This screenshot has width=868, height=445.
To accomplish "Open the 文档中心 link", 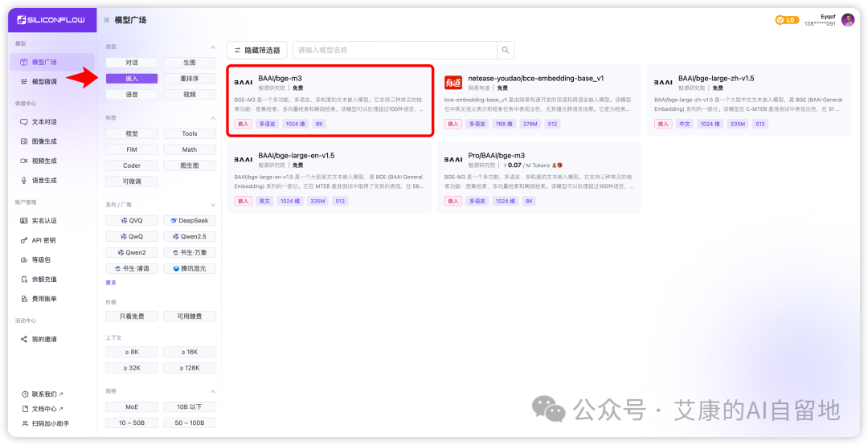I will (42, 409).
